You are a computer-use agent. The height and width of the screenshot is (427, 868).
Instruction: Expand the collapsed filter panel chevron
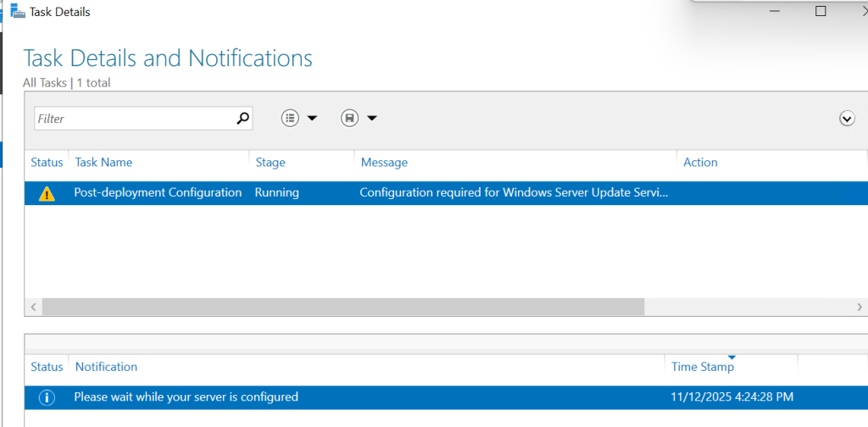click(846, 119)
